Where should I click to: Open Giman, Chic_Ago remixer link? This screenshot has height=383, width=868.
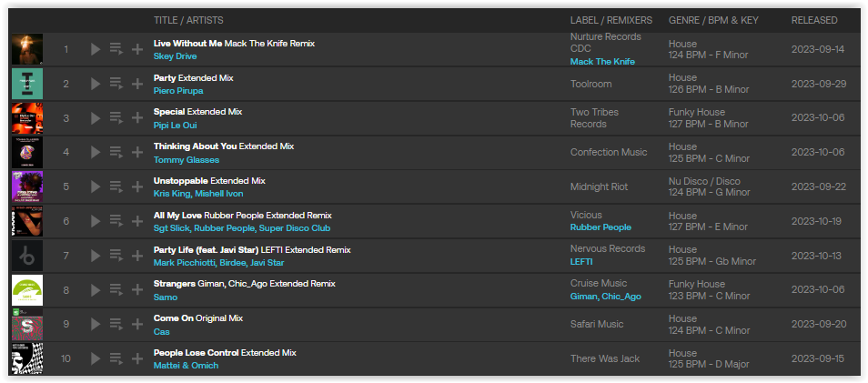pos(606,296)
